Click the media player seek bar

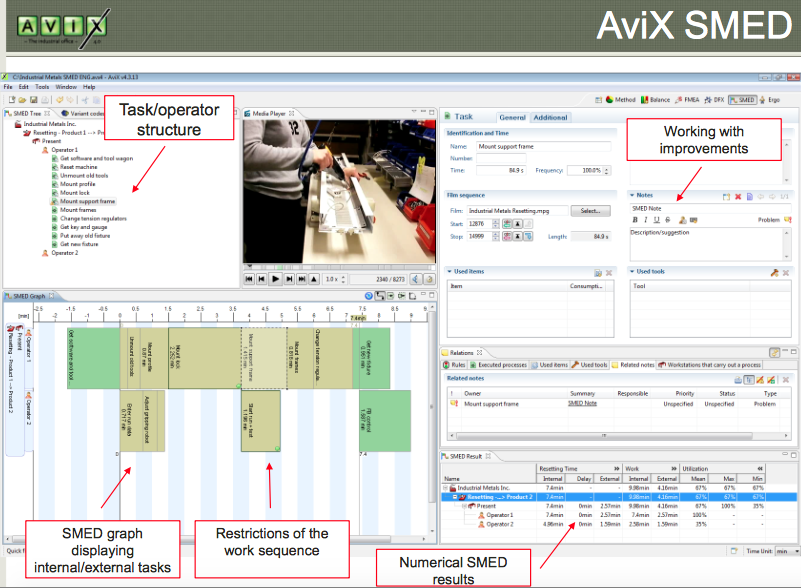(x=339, y=267)
